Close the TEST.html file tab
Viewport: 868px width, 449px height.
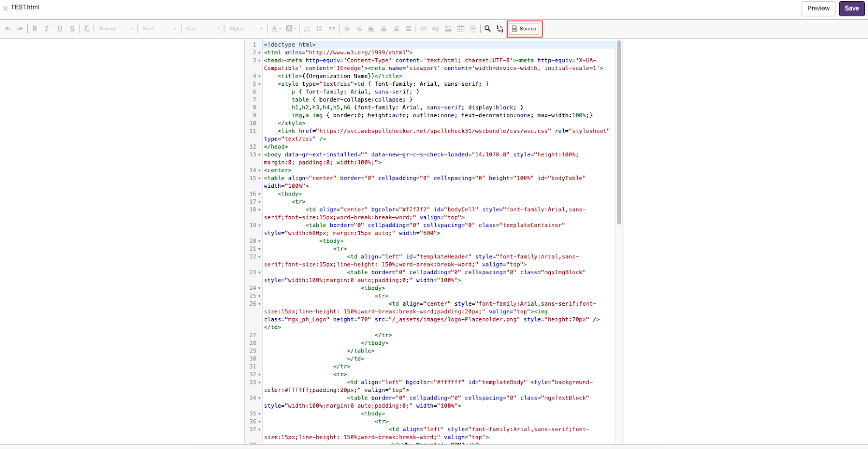coord(5,8)
